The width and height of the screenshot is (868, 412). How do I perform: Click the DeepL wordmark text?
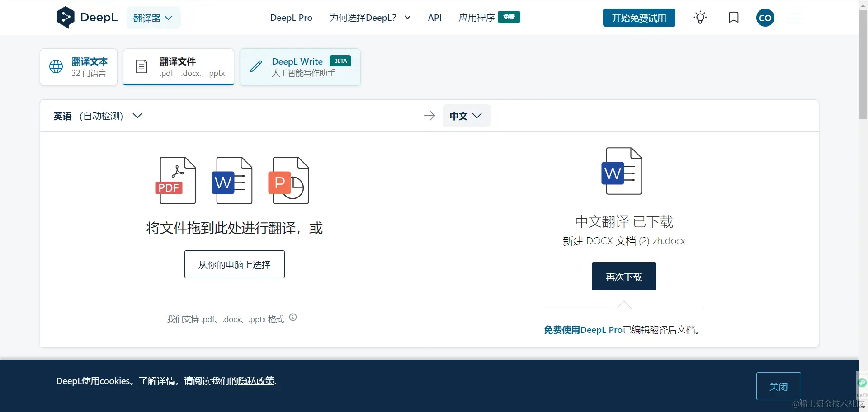pos(99,18)
